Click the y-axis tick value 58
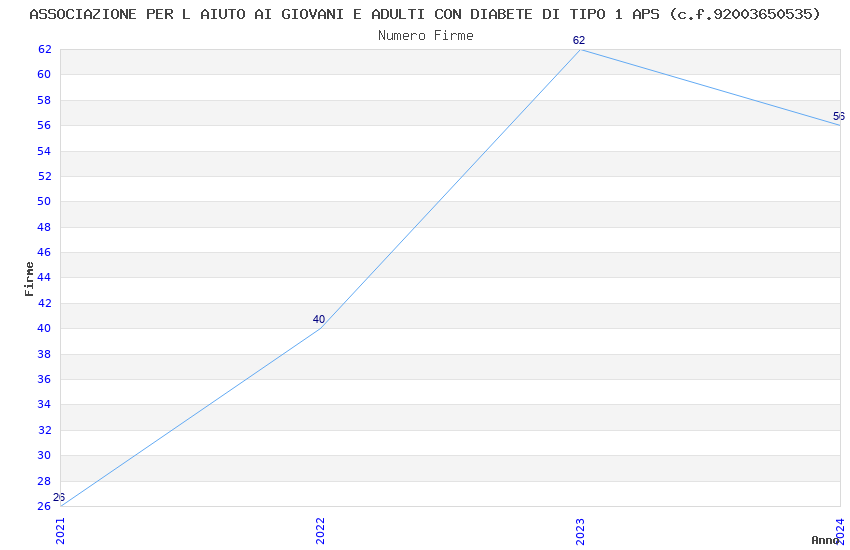Image resolution: width=850 pixels, height=550 pixels. click(44, 100)
